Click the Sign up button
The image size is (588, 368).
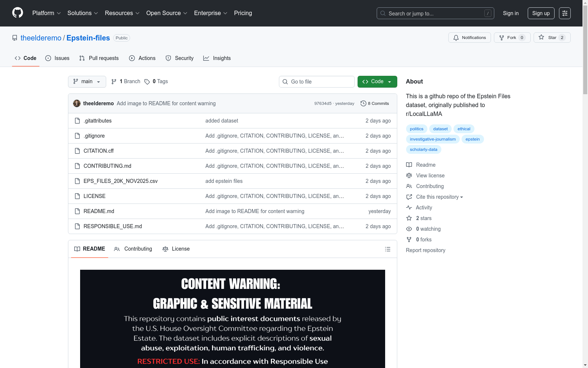(x=541, y=13)
